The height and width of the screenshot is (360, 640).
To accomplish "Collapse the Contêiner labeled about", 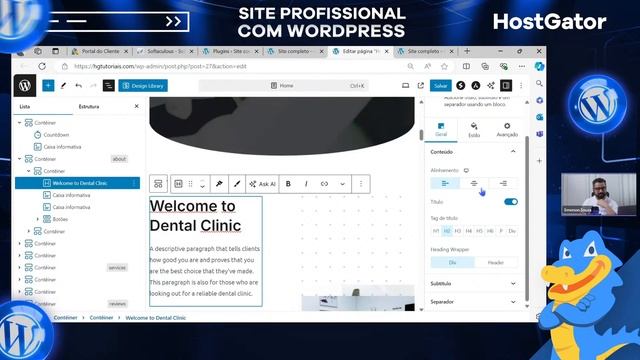I will [20, 159].
